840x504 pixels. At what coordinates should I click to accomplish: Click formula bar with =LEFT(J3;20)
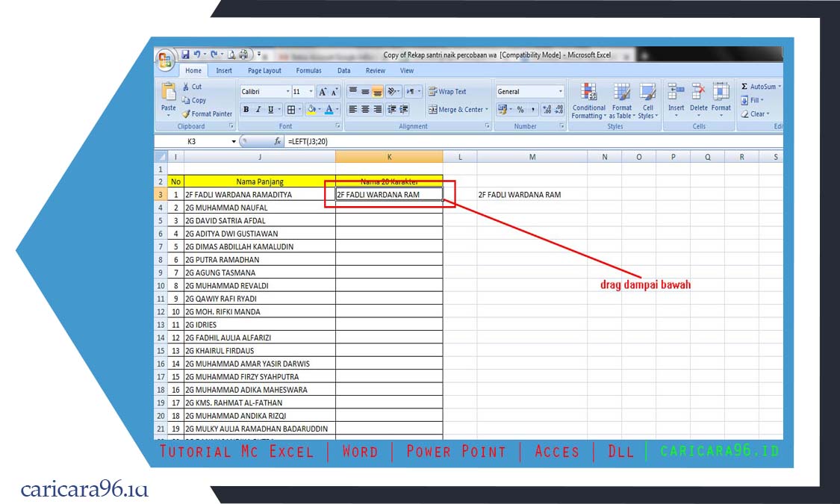pyautogui.click(x=533, y=141)
